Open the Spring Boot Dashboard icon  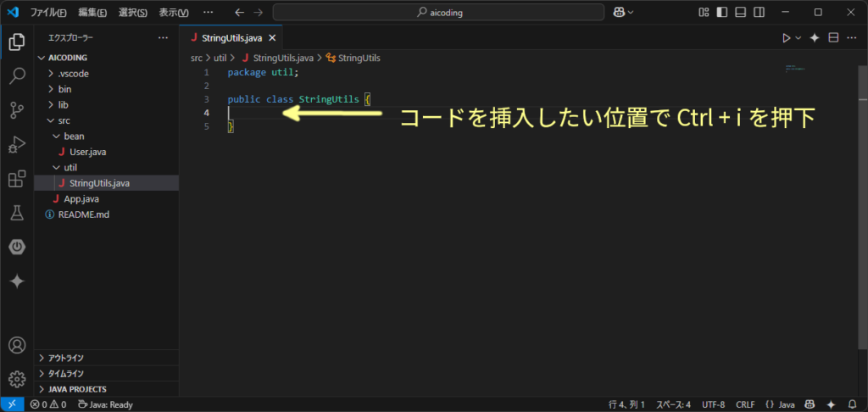click(17, 247)
